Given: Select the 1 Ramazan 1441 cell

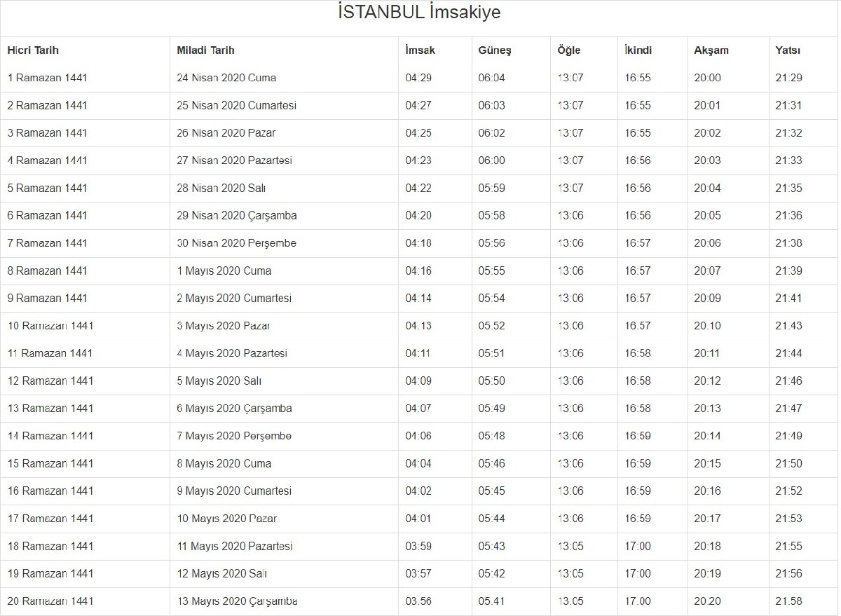Looking at the screenshot, I should pyautogui.click(x=47, y=78).
